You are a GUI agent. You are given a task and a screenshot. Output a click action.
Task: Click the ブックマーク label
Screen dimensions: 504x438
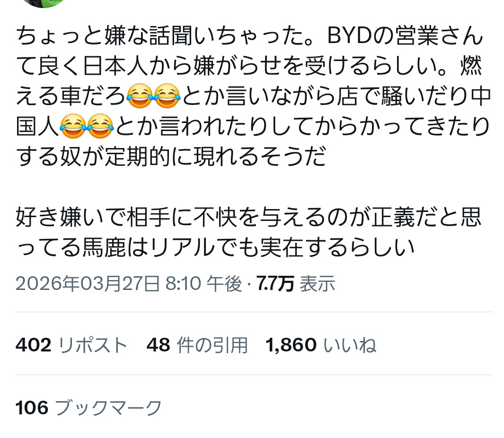pos(108,408)
